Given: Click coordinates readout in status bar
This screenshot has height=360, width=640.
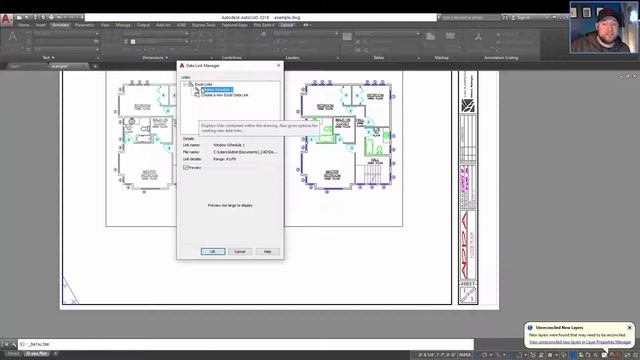Looking at the screenshot, I should point(437,355).
